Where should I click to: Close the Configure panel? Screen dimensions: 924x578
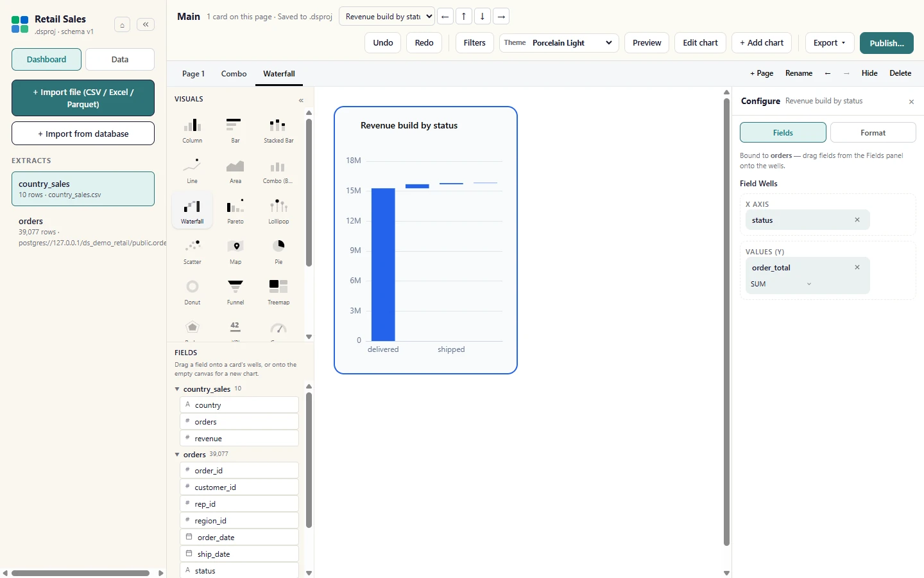[911, 101]
